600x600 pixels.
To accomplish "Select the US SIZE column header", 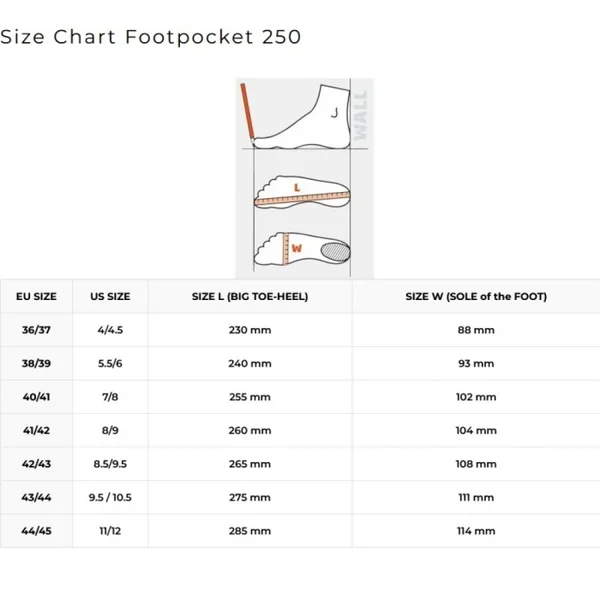I will 110,296.
